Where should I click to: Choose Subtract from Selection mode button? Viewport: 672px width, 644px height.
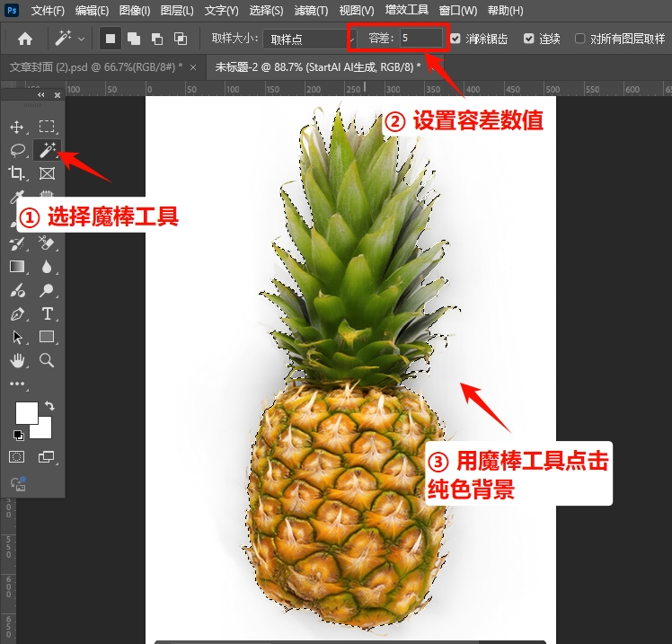click(157, 39)
